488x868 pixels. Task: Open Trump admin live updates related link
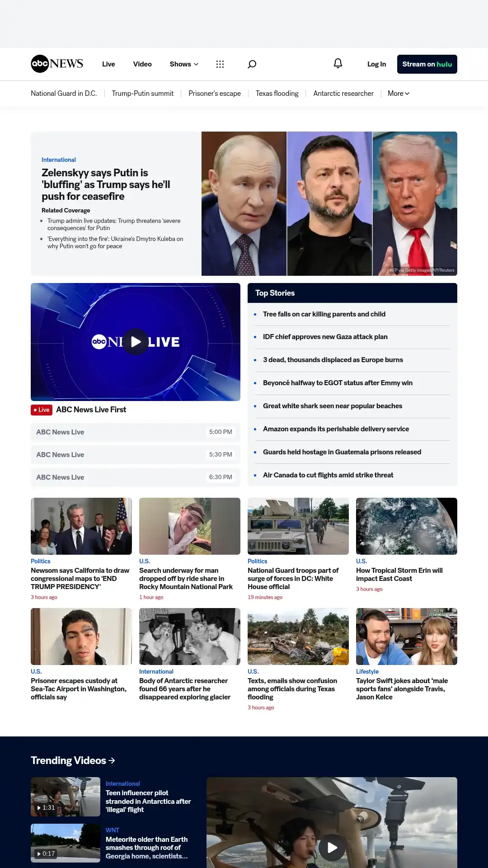point(114,224)
